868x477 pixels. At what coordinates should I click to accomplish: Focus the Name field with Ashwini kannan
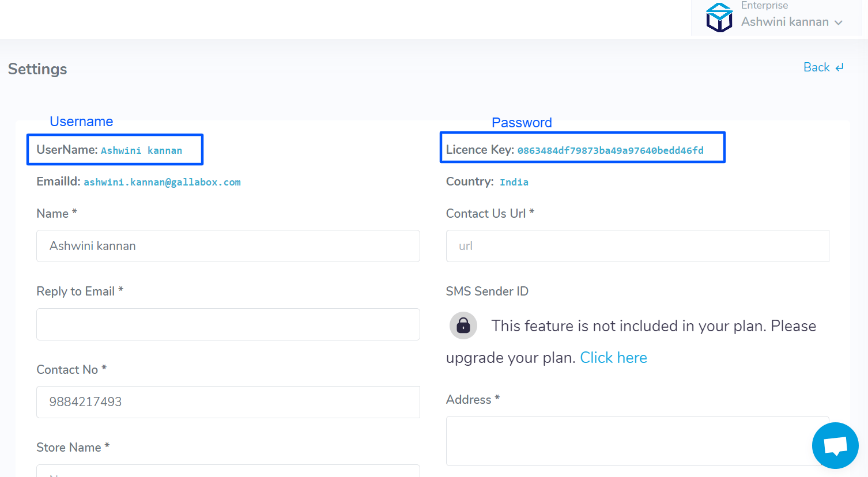point(228,246)
